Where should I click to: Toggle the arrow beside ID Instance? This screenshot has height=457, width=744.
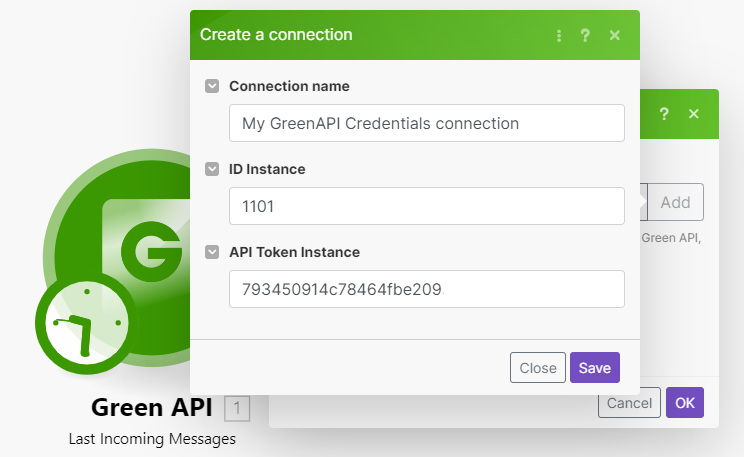[x=211, y=169]
